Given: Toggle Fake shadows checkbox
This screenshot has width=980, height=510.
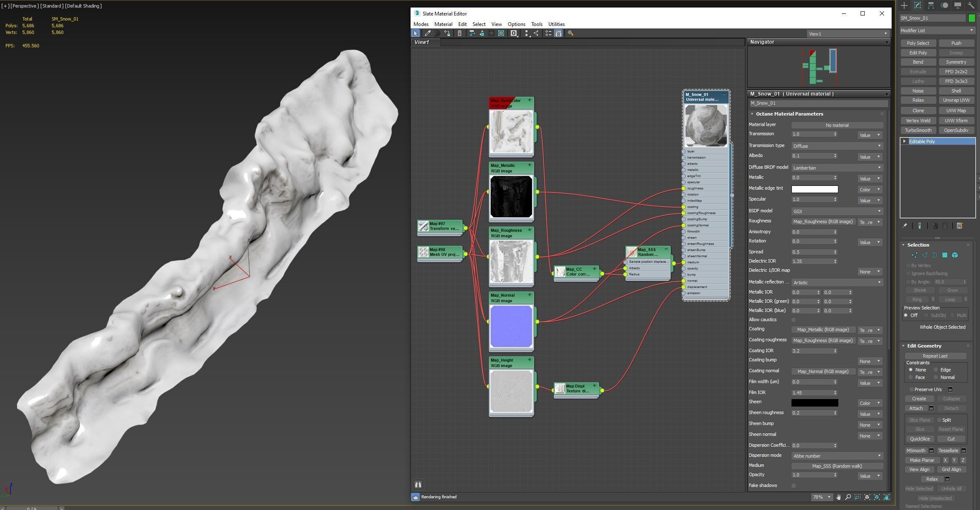Looking at the screenshot, I should coord(793,486).
